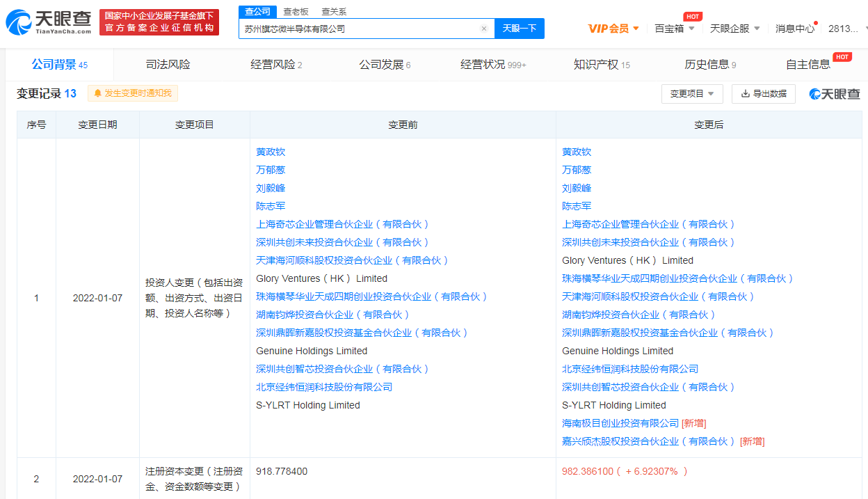This screenshot has width=868, height=499.
Task: Click Genuine Holdings Limited in 变更前 column
Action: click(x=312, y=351)
